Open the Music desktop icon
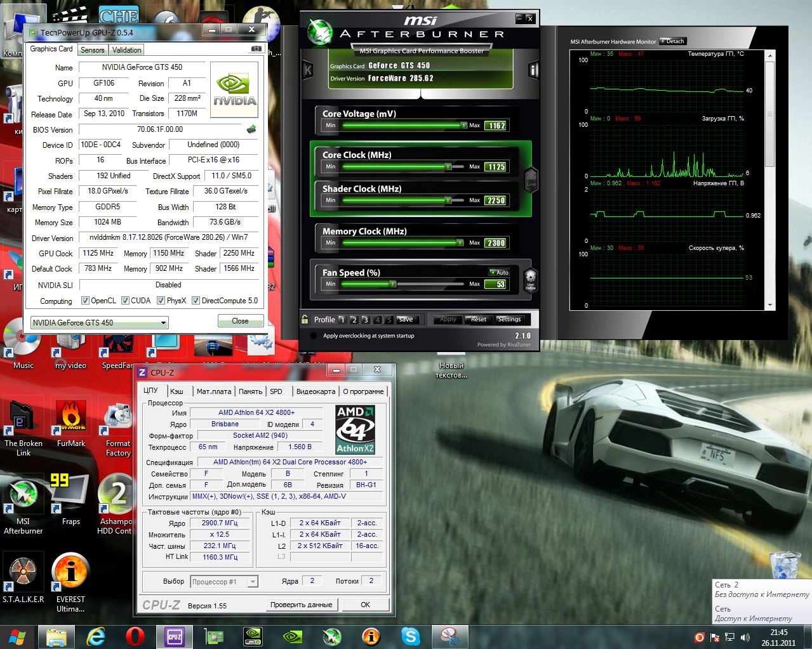The width and height of the screenshot is (812, 649). tap(23, 343)
